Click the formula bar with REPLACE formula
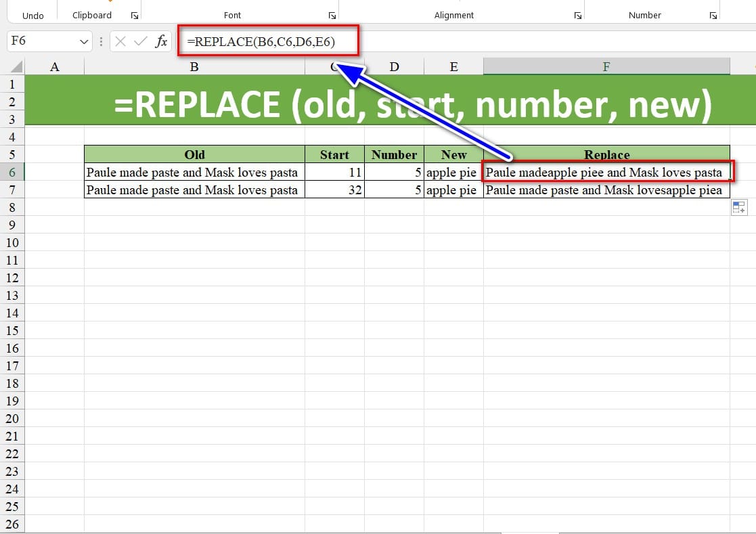This screenshot has width=756, height=534. click(474, 42)
